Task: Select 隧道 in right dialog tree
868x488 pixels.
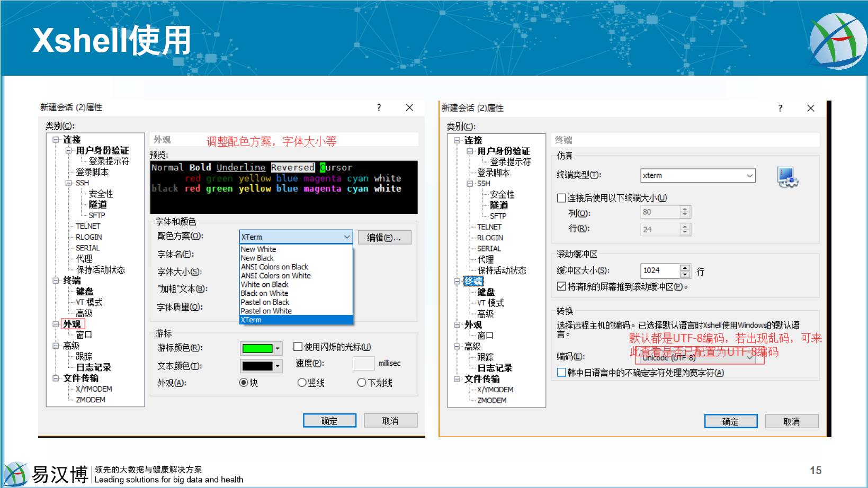Action: point(499,205)
